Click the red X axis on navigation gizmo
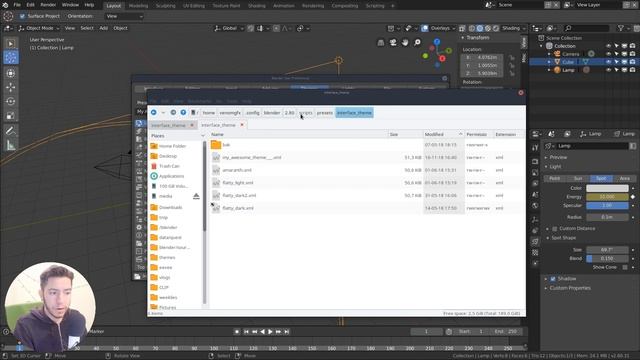 [442, 58]
